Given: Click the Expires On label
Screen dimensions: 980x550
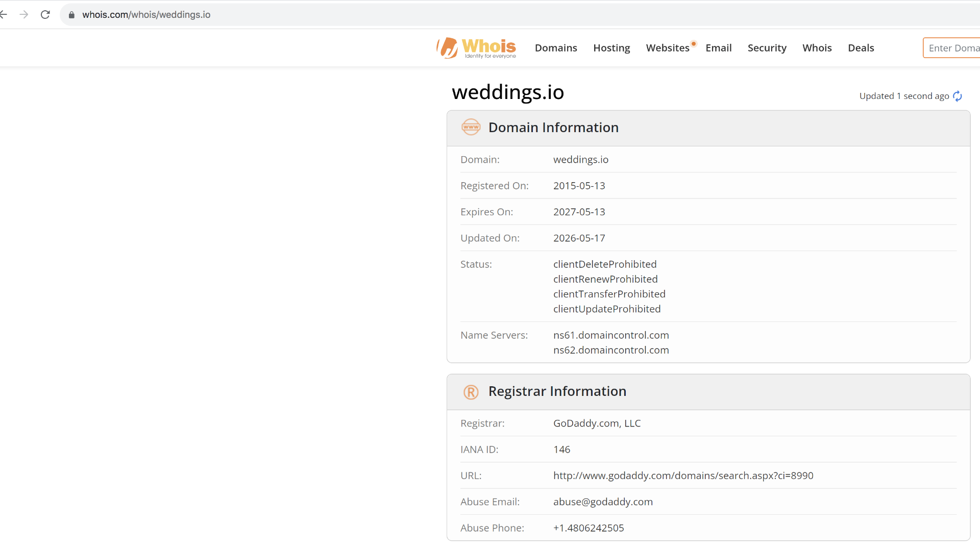Looking at the screenshot, I should pyautogui.click(x=486, y=212).
